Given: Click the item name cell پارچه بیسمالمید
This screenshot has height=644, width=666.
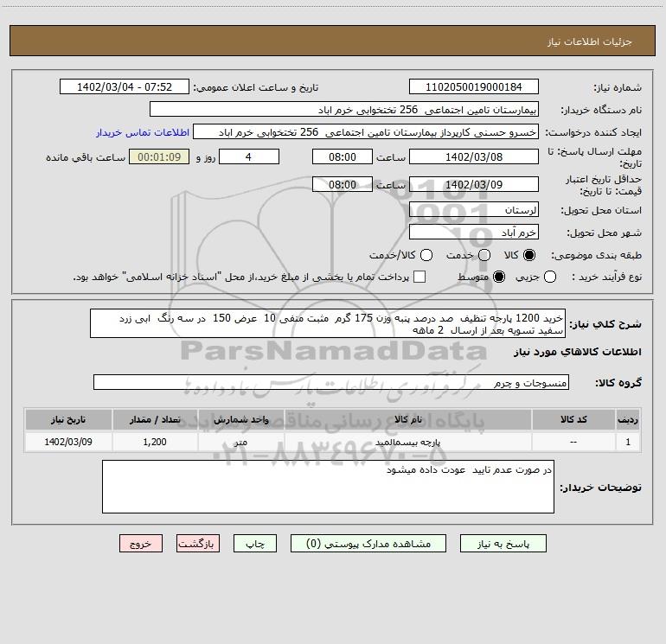Looking at the screenshot, I should [x=407, y=442].
